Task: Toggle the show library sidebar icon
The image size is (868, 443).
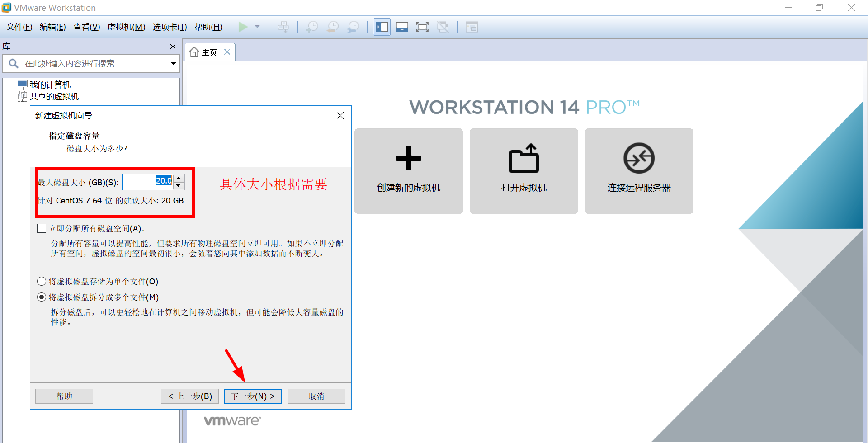Action: point(382,27)
